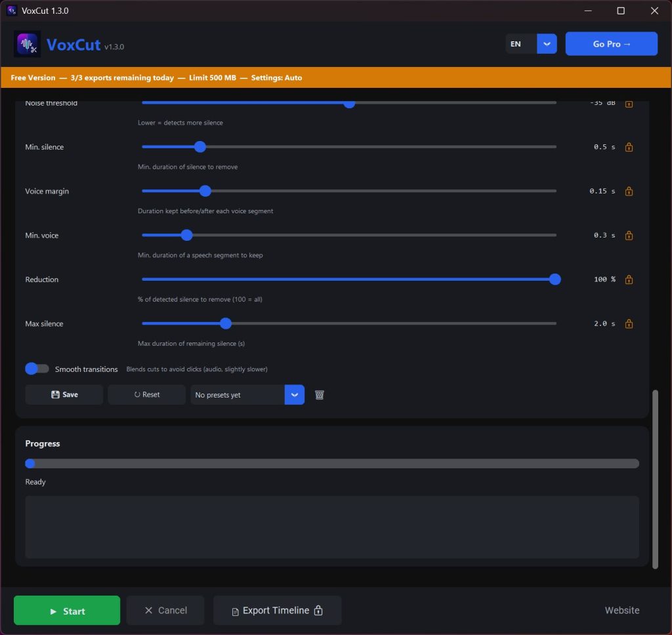The height and width of the screenshot is (635, 672).
Task: Click the Noise threshold slider handle
Action: [x=349, y=104]
